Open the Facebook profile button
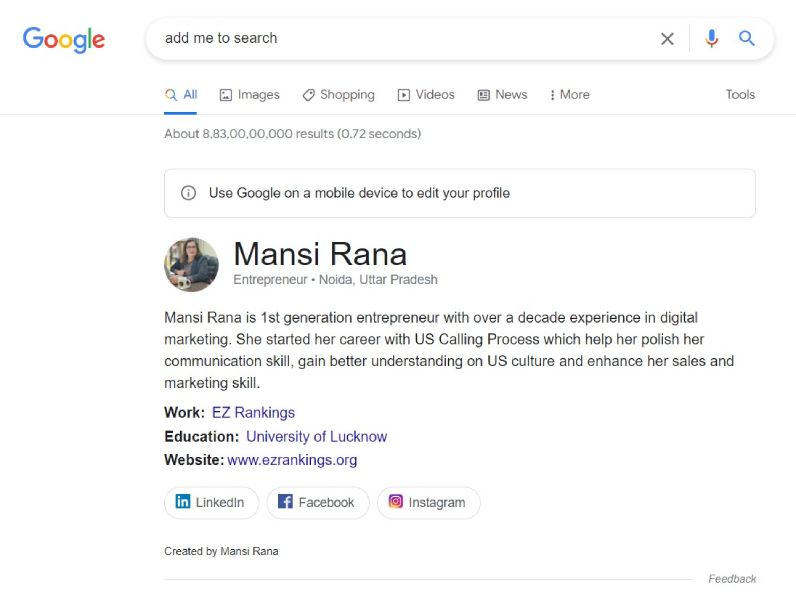This screenshot has height=608, width=796. click(317, 503)
